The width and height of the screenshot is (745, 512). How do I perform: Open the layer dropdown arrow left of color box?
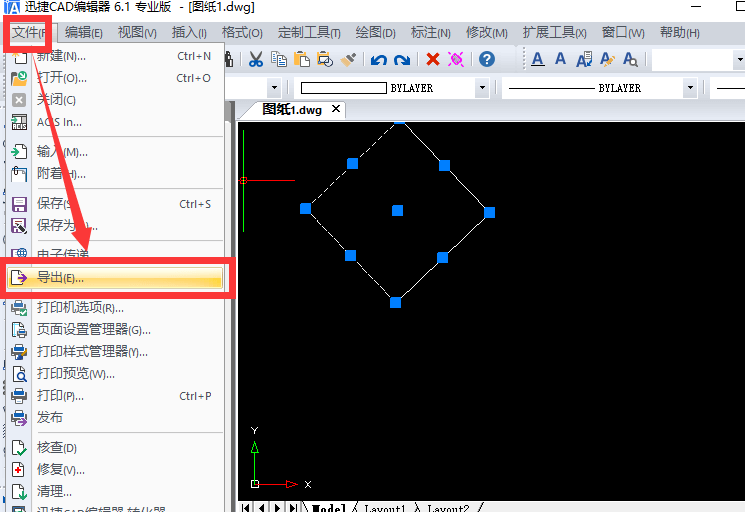[274, 88]
